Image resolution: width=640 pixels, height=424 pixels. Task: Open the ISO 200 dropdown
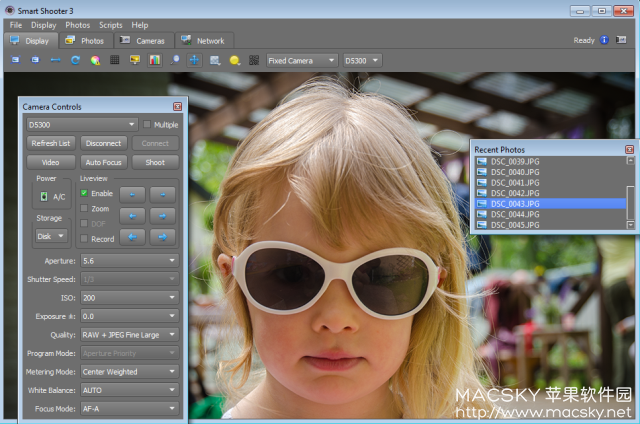[x=130, y=298]
